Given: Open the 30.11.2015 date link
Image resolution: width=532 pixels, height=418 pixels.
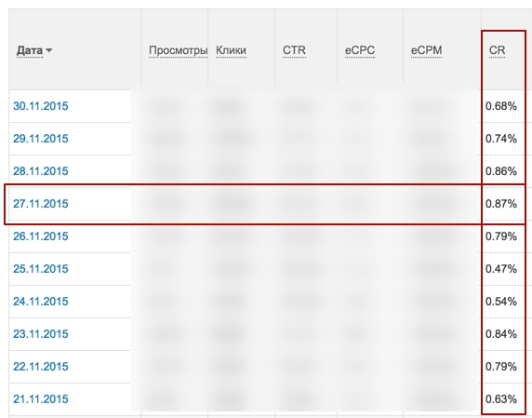Looking at the screenshot, I should (41, 106).
